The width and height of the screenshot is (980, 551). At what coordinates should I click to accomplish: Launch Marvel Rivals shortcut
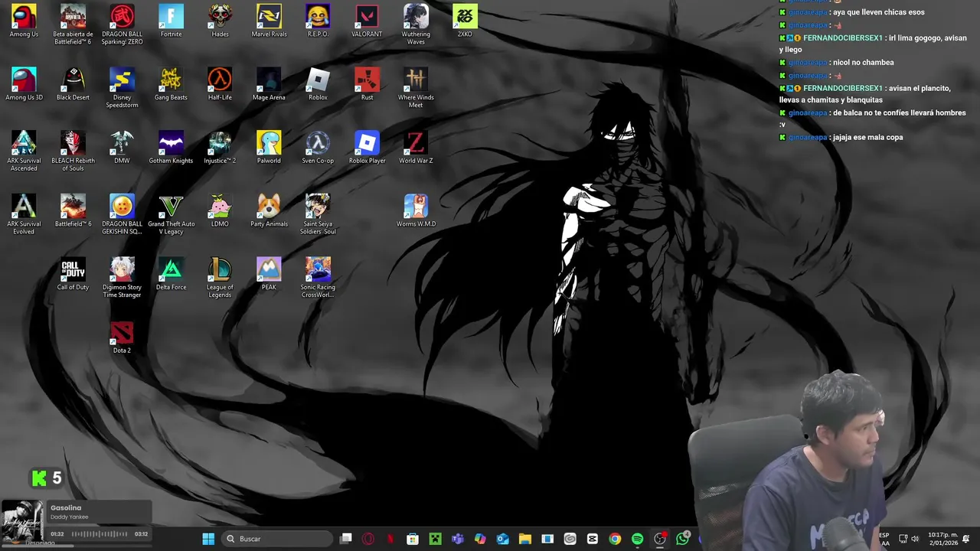[269, 21]
